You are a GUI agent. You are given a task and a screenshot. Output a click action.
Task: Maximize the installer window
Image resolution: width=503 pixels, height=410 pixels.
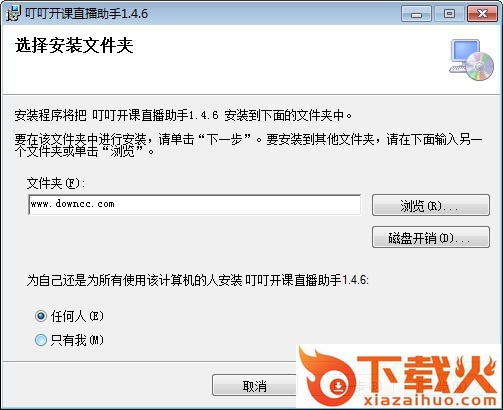click(449, 14)
